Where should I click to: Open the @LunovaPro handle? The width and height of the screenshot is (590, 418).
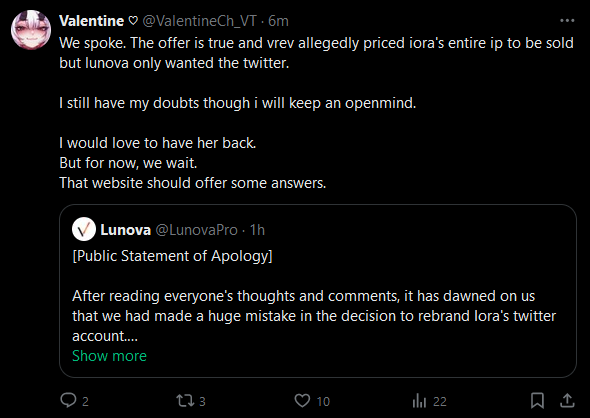(x=197, y=230)
